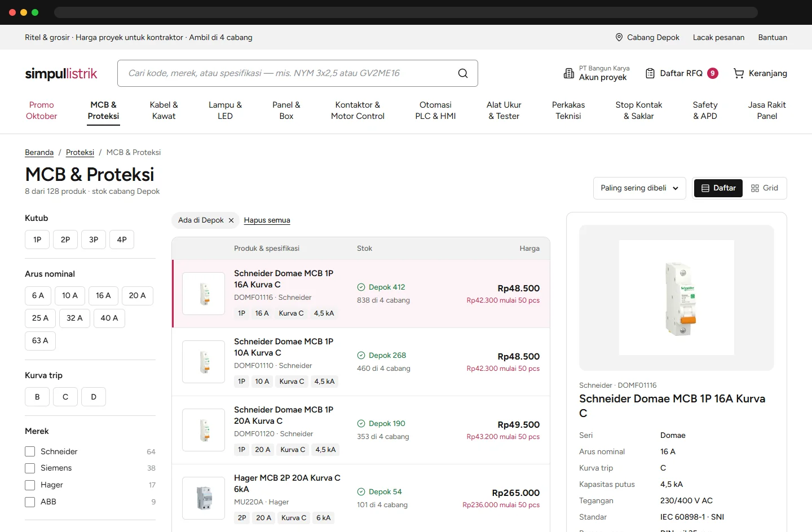Toggle the 1P pole filter
This screenshot has width=812, height=532.
(37, 240)
